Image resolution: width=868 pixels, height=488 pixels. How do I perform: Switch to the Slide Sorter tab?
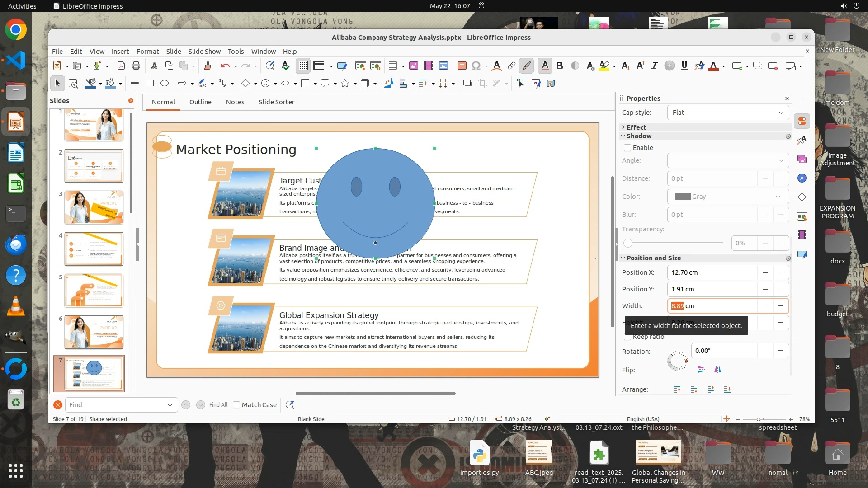click(276, 102)
